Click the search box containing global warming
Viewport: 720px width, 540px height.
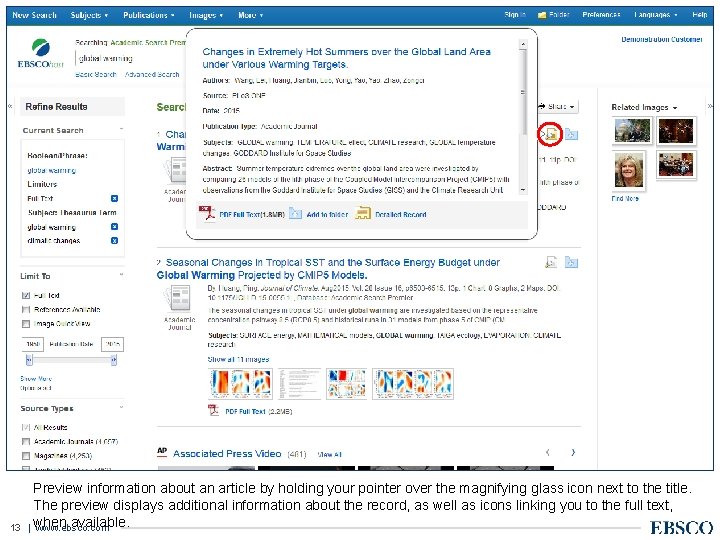tap(130, 58)
